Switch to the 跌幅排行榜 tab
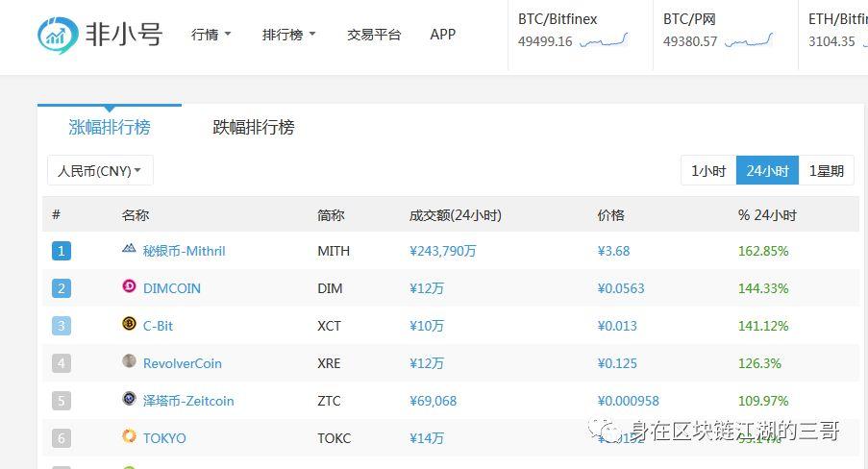 pyautogui.click(x=254, y=128)
